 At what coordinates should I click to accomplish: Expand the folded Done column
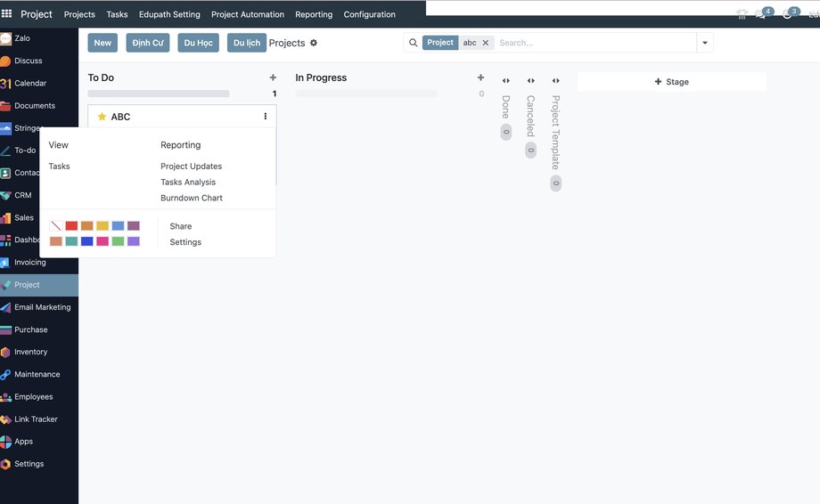(505, 80)
